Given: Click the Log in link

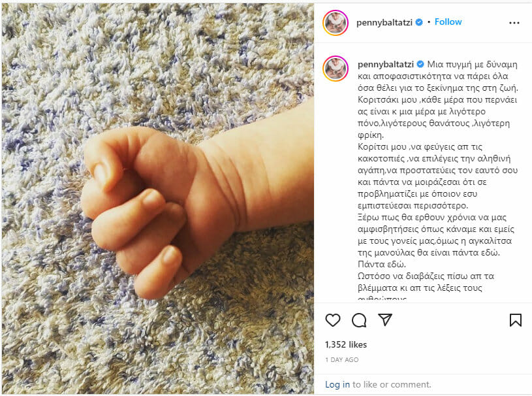Looking at the screenshot, I should [x=337, y=384].
